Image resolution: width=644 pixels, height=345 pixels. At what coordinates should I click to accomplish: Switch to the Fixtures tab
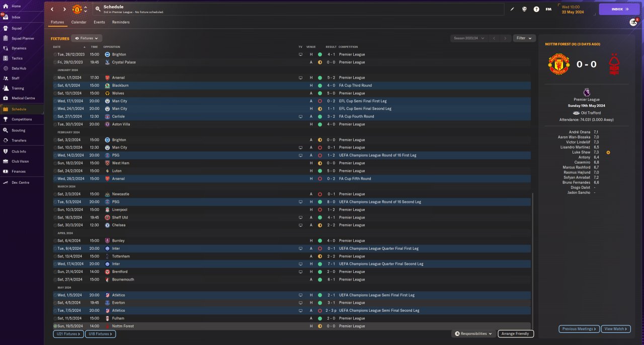57,22
